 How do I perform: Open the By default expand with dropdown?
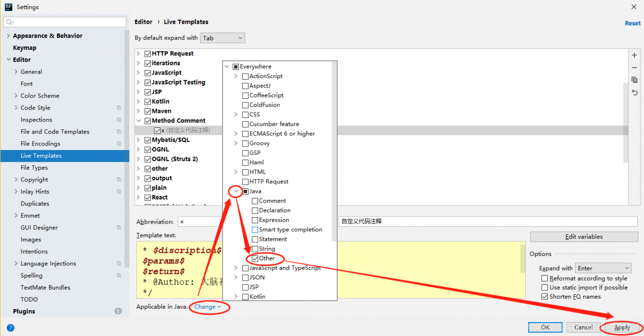coord(223,38)
